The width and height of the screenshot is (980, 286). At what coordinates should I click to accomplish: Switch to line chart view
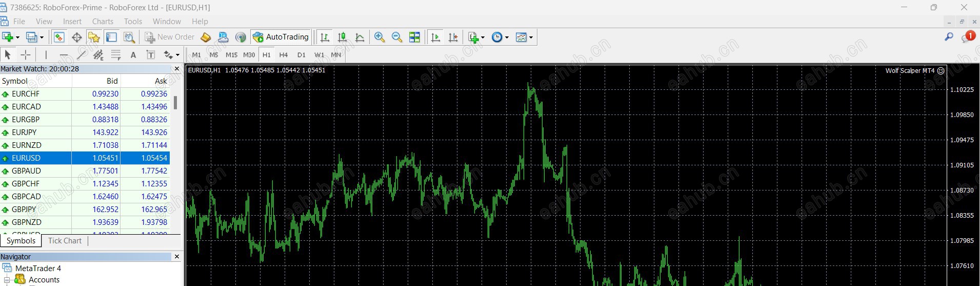(359, 37)
